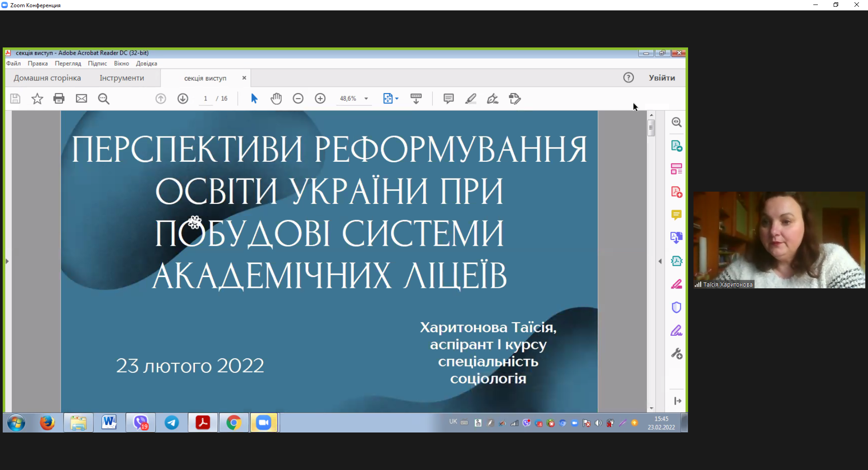Screen dimensions: 868x470
Task: Select the arrow Selection tool
Action: (254, 99)
